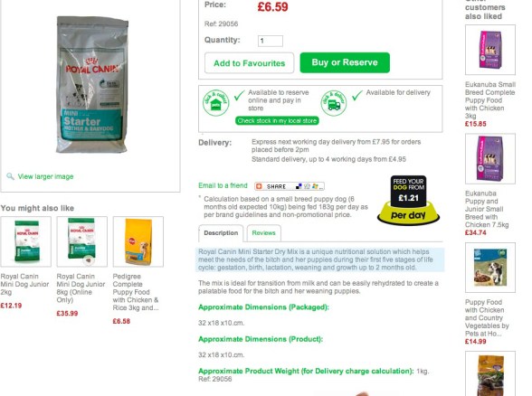Click the View larger image link
Viewport: 532px width, 396px height.
pos(45,176)
